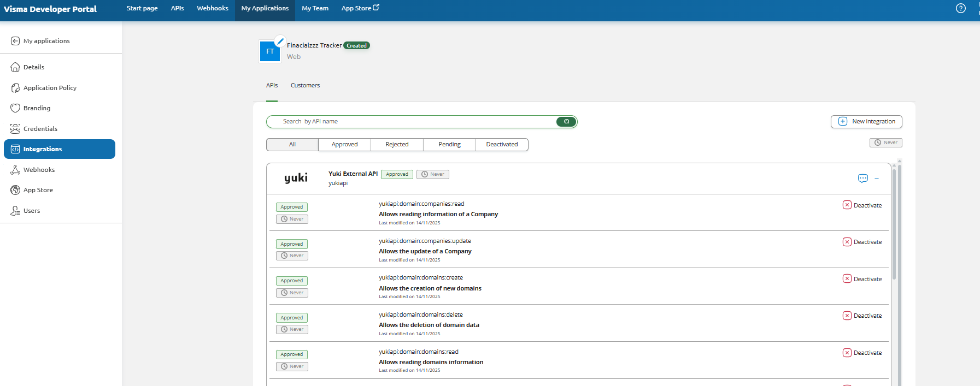The image size is (980, 386).
Task: Filter integrations by Approved
Action: point(344,145)
